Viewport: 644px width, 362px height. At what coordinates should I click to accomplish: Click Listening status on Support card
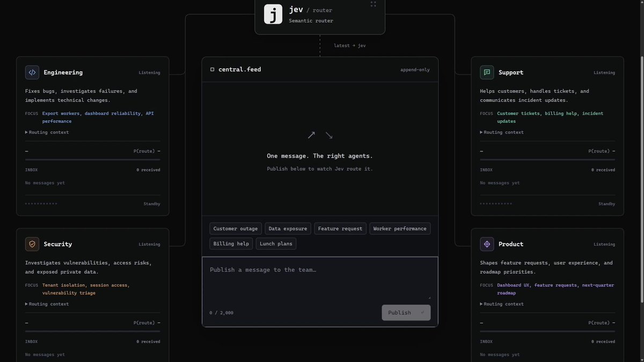point(604,72)
